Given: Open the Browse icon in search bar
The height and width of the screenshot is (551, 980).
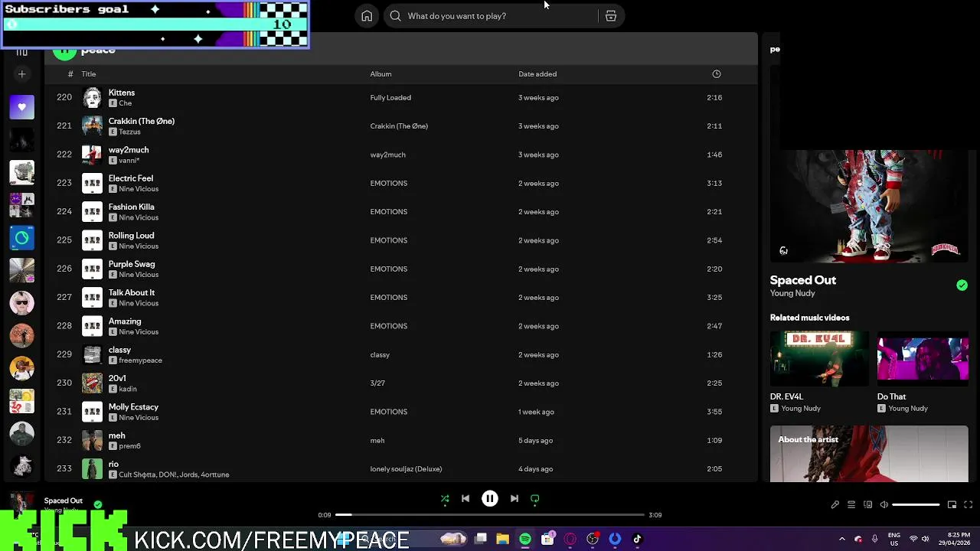Looking at the screenshot, I should coord(611,16).
